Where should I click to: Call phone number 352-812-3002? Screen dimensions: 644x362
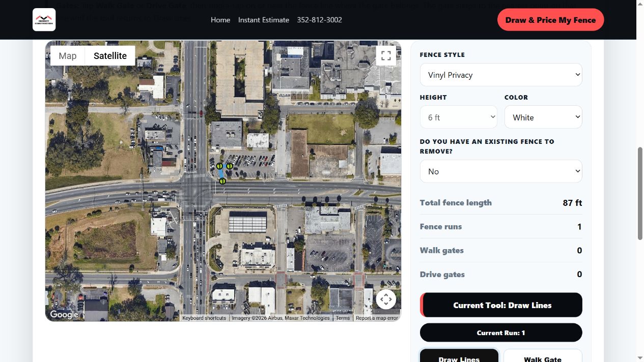[x=320, y=20]
